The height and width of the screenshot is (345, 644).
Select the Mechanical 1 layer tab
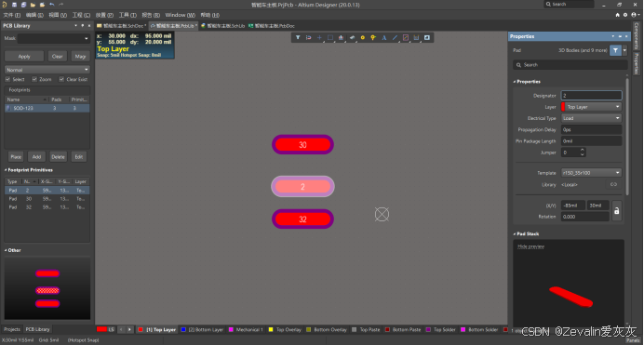coord(246,329)
